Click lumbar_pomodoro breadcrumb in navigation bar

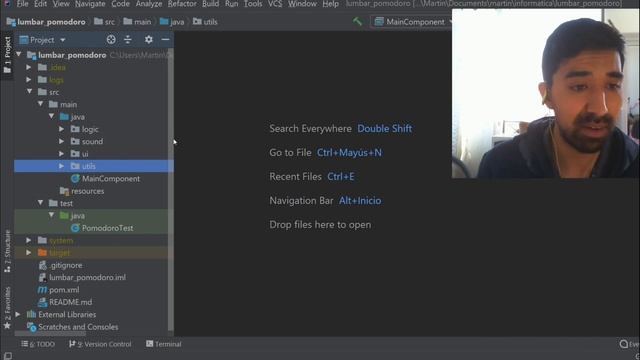click(46, 22)
